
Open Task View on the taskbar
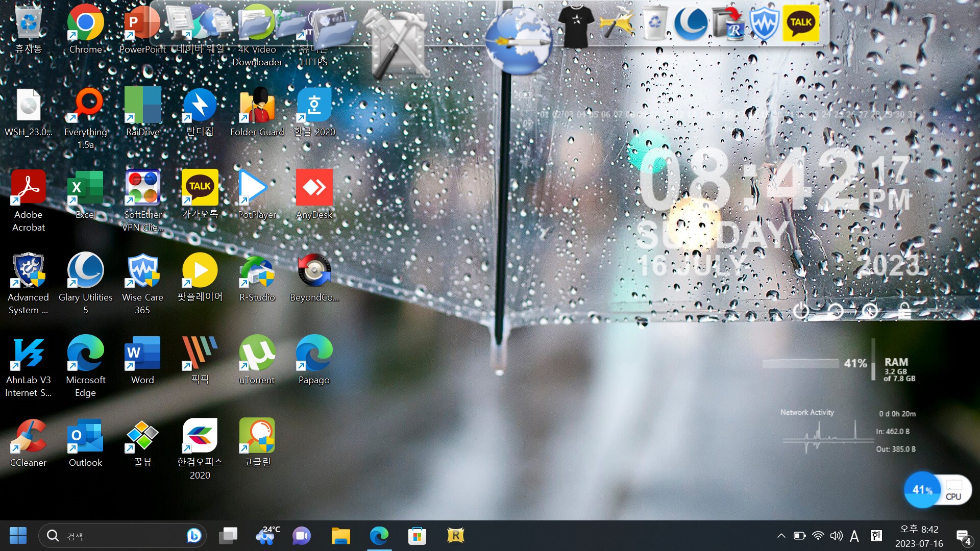(x=228, y=536)
